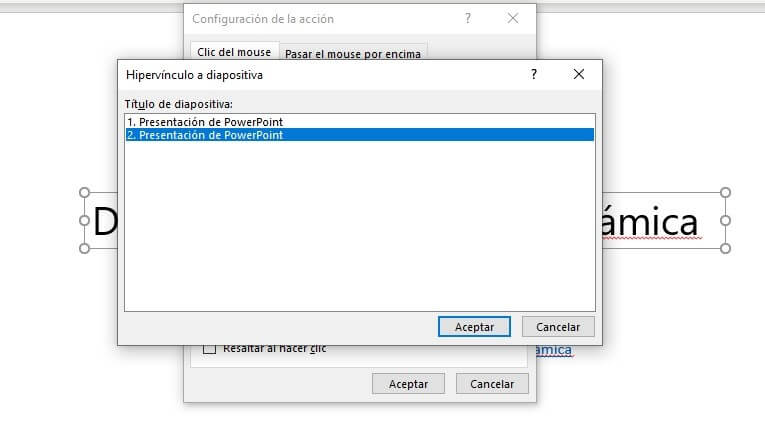
Task: Switch to Clic del mouse tab
Action: [x=234, y=52]
